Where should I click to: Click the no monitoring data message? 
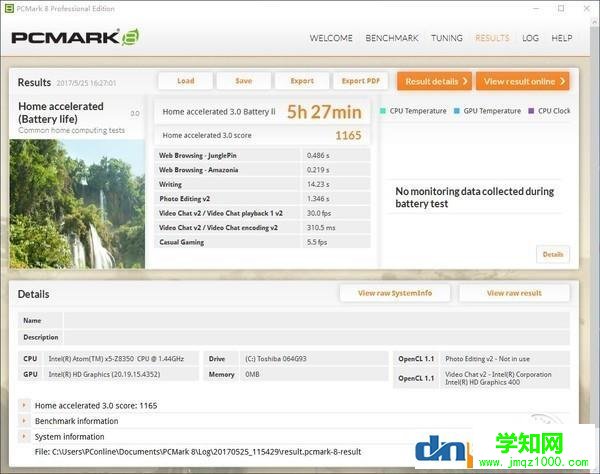(474, 197)
